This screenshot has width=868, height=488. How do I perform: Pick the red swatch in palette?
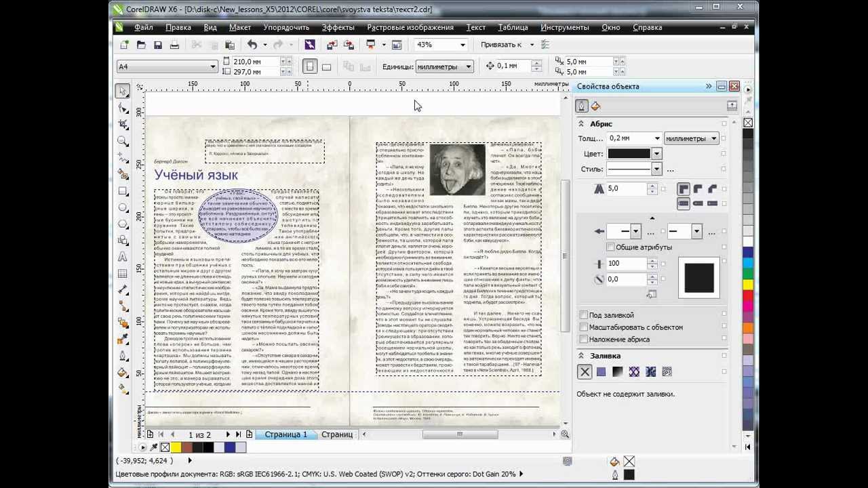click(748, 296)
